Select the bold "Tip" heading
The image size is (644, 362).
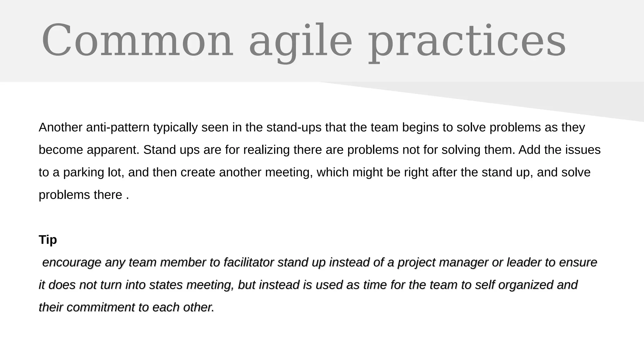[48, 240]
